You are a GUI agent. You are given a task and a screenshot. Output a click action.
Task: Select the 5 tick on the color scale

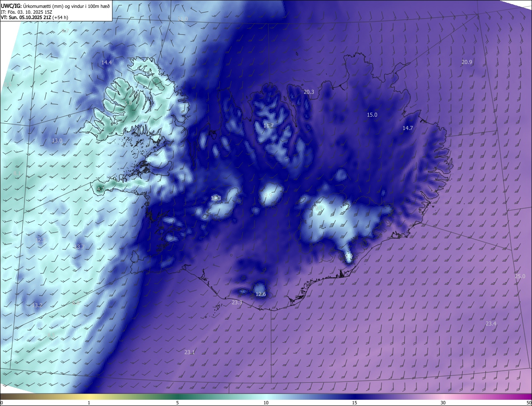177,403
